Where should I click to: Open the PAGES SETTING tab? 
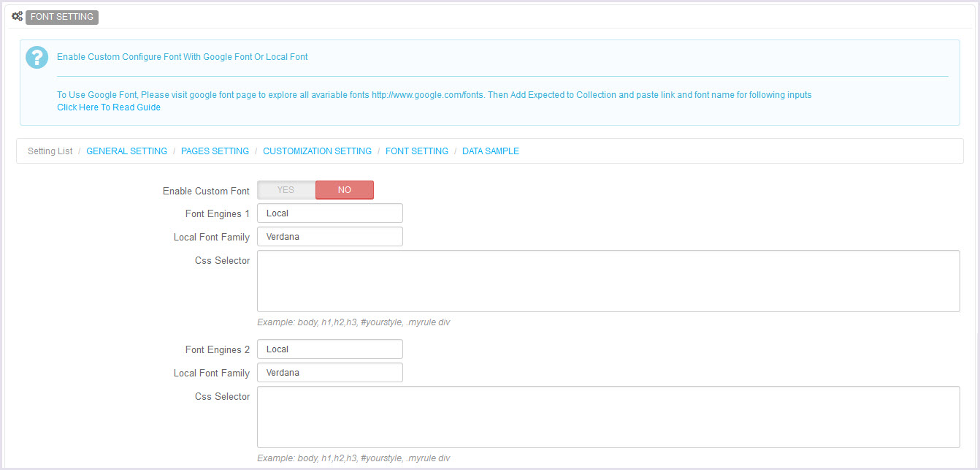[215, 151]
